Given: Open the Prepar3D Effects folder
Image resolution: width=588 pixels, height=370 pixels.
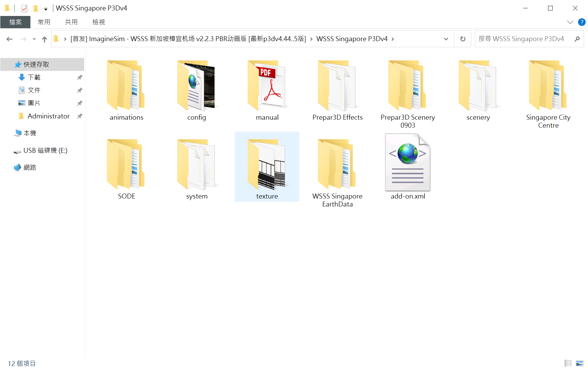Looking at the screenshot, I should 337,91.
